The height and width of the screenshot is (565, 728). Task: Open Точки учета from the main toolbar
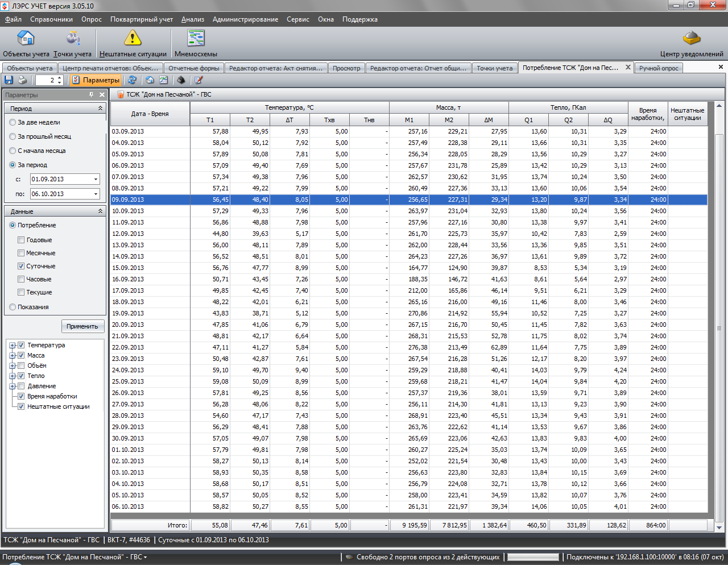[x=72, y=43]
